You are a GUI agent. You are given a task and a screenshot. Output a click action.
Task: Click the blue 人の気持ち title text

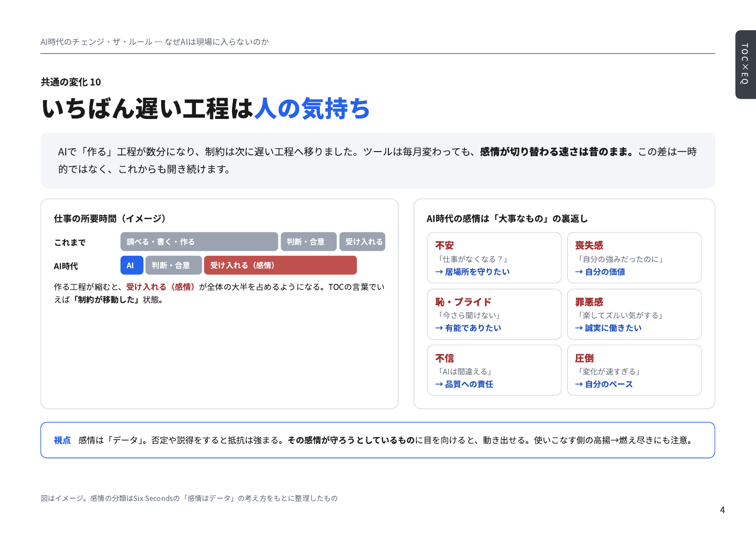coord(312,109)
